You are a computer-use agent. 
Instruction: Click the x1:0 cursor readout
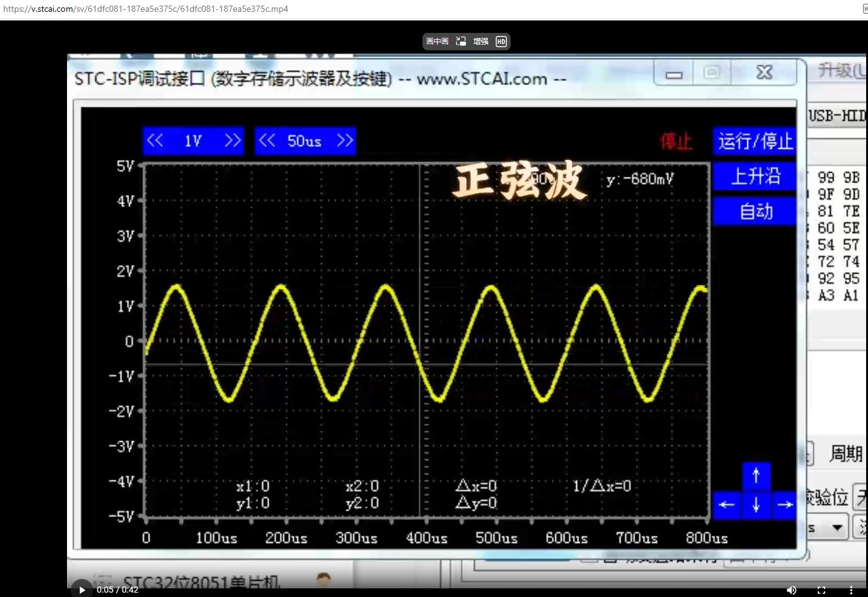pyautogui.click(x=253, y=486)
